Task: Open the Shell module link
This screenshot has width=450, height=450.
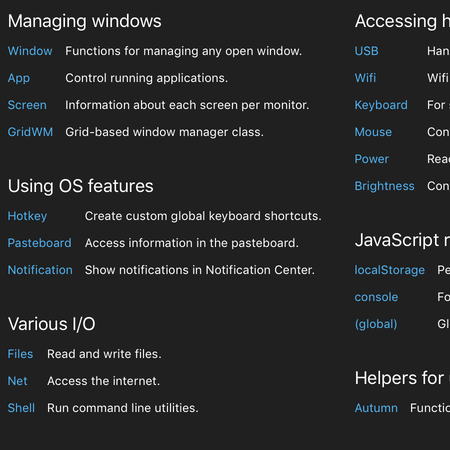Action: coord(21,408)
